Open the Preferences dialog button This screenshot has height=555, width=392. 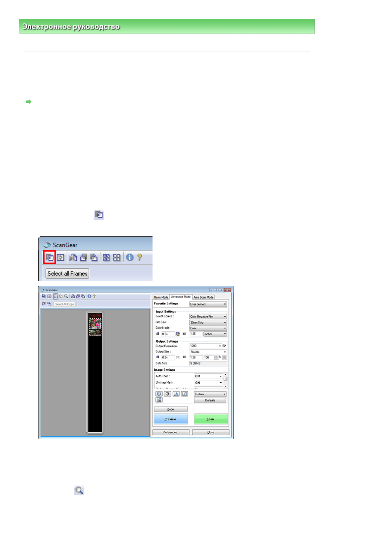coord(171,432)
